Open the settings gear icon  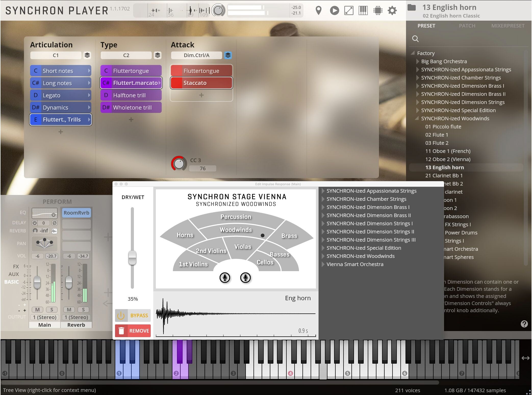pos(392,10)
